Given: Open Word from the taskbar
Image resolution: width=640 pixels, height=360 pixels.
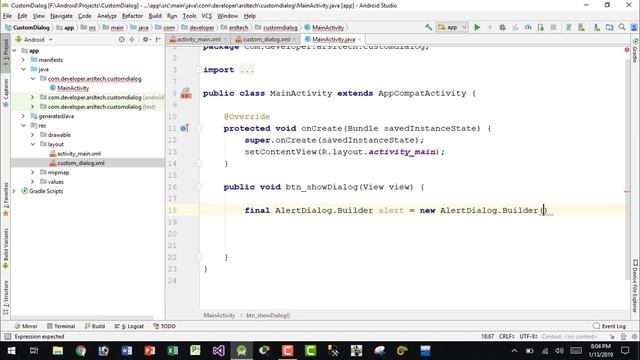Looking at the screenshot, I should 127,351.
